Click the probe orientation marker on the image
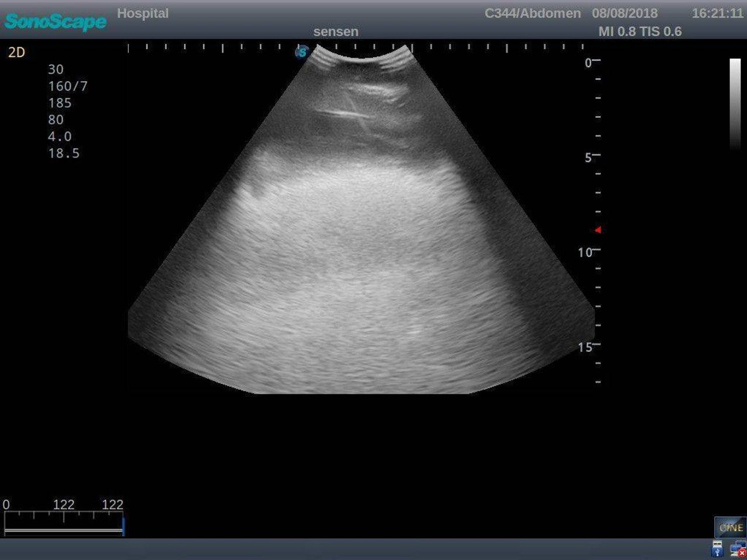 tap(301, 54)
